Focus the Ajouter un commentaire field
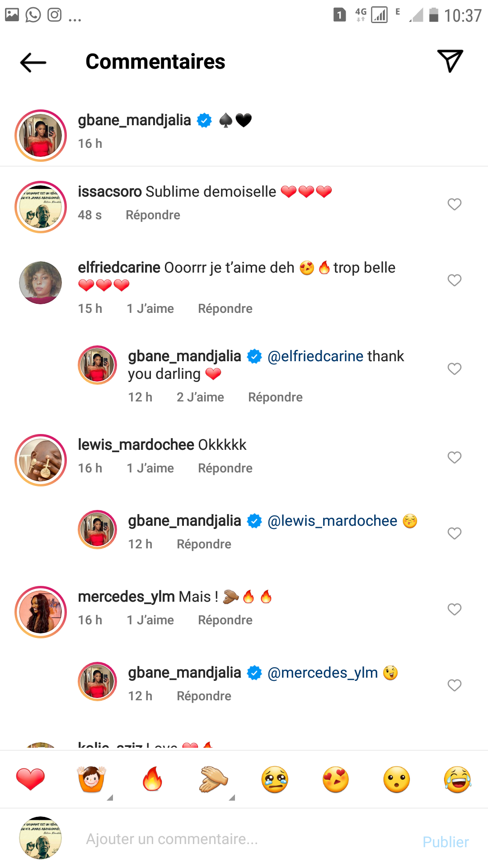 pyautogui.click(x=226, y=839)
